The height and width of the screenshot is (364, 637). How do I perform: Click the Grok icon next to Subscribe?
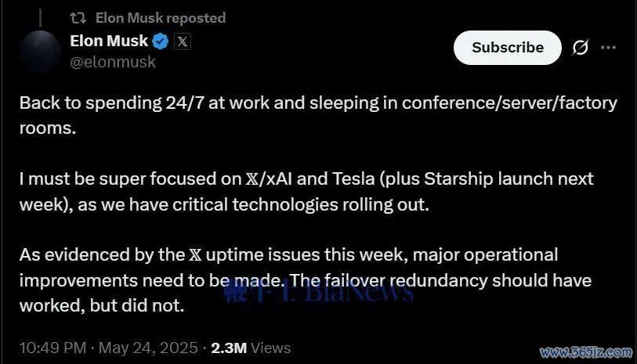click(580, 48)
